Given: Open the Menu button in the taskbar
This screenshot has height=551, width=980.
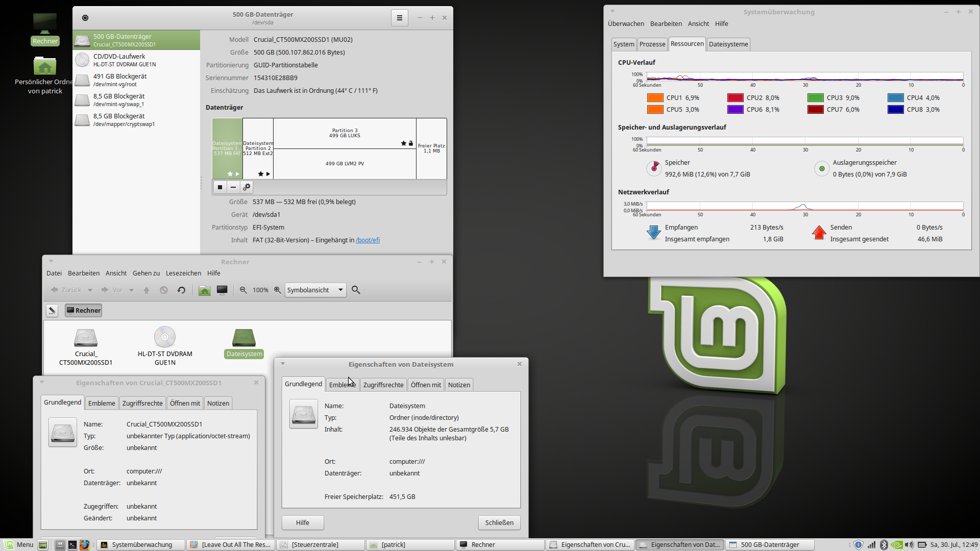Looking at the screenshot, I should point(19,544).
